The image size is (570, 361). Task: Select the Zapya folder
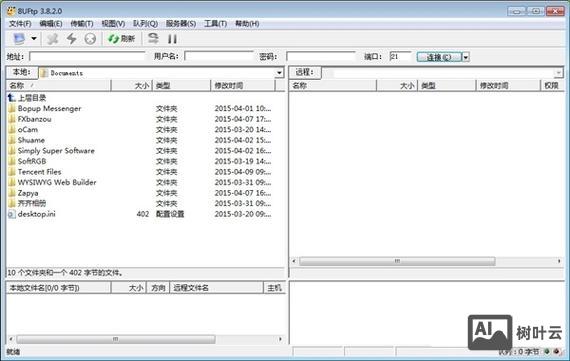click(28, 193)
